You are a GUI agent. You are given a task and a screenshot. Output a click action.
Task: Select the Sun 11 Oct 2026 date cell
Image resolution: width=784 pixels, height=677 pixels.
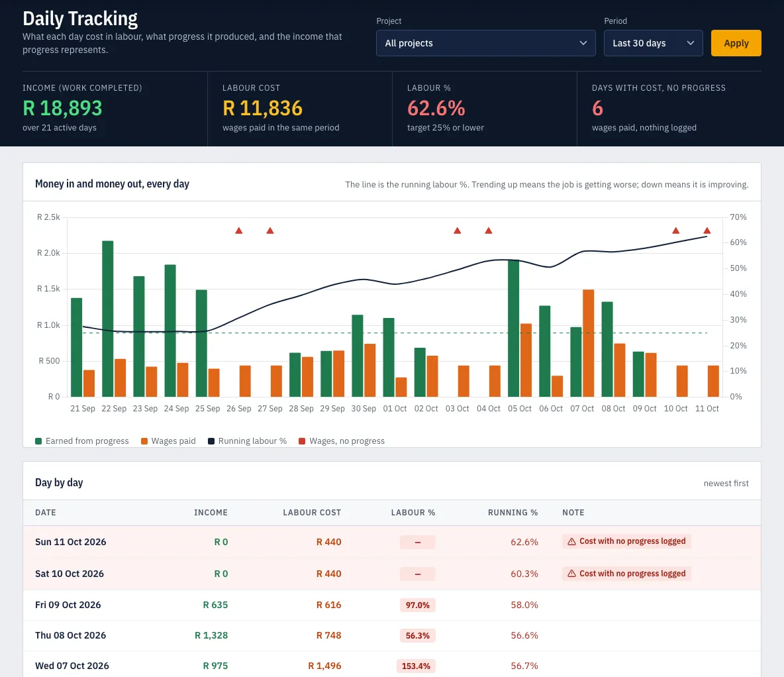[x=70, y=542]
